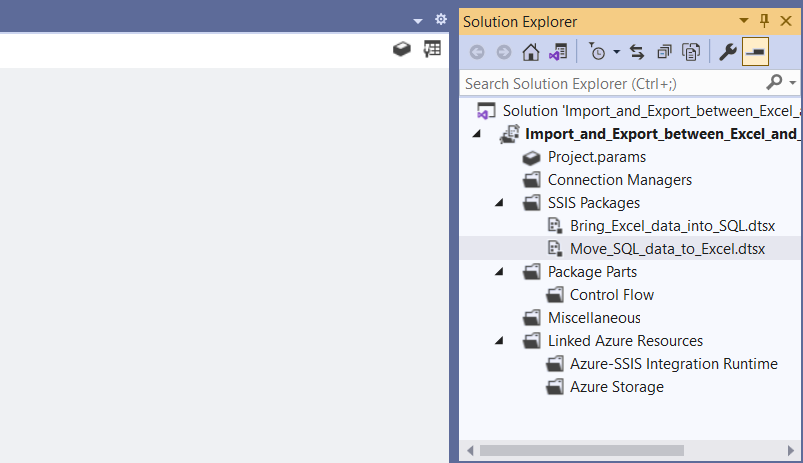The width and height of the screenshot is (803, 463).
Task: Click the variables grid icon in designer toolbar
Action: click(432, 49)
